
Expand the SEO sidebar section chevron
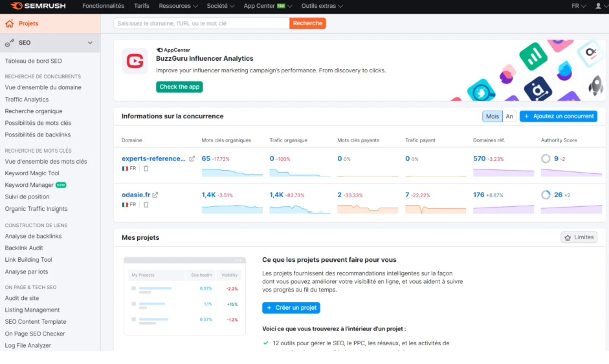click(90, 43)
